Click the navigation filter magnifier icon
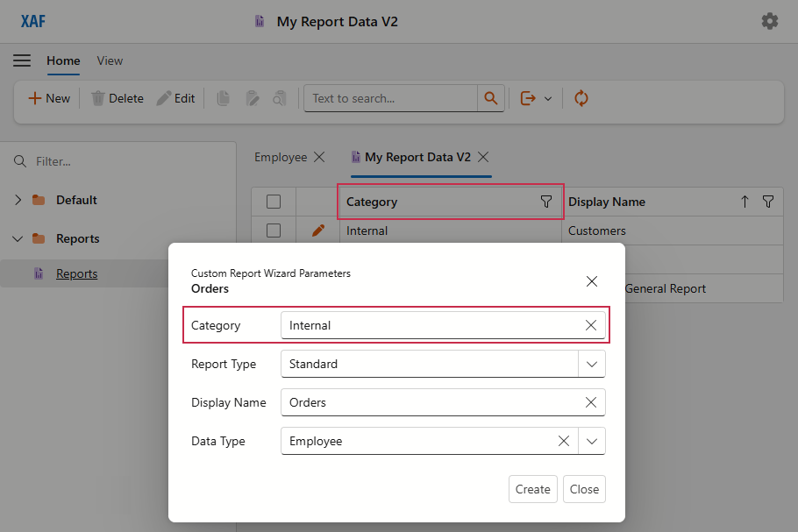Viewport: 798px width, 532px height. [20, 162]
